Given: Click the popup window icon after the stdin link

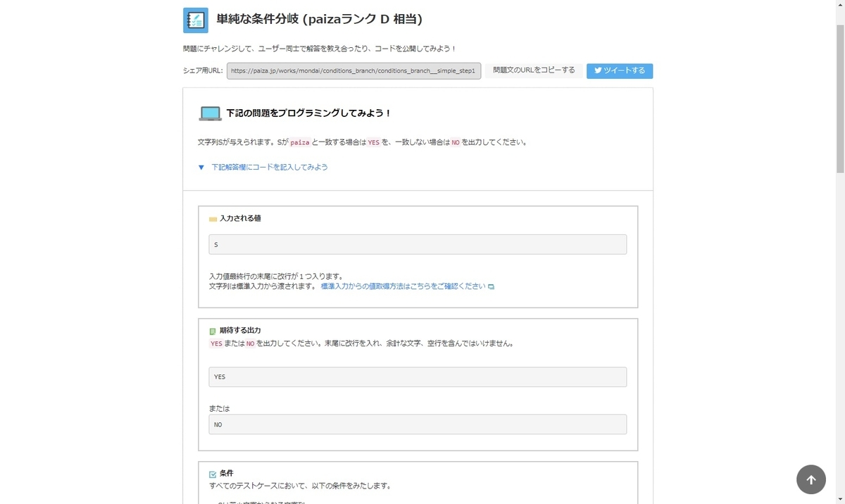Looking at the screenshot, I should point(491,286).
